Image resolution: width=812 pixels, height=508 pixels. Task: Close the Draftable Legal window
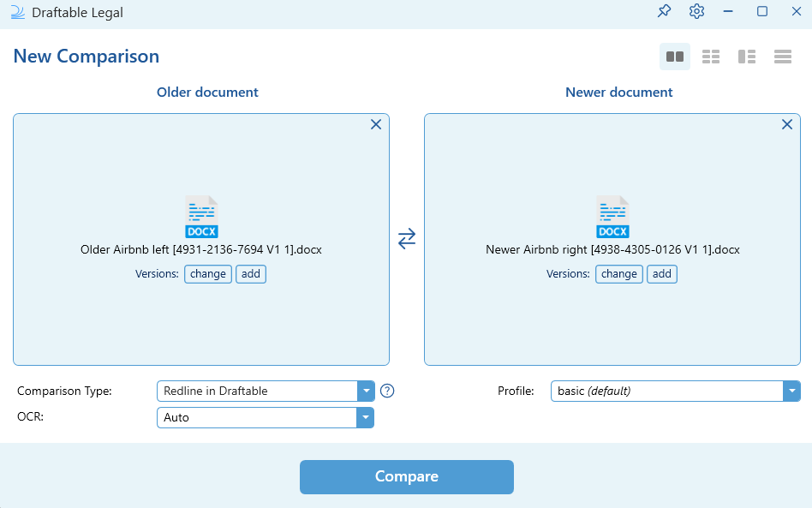tap(797, 11)
